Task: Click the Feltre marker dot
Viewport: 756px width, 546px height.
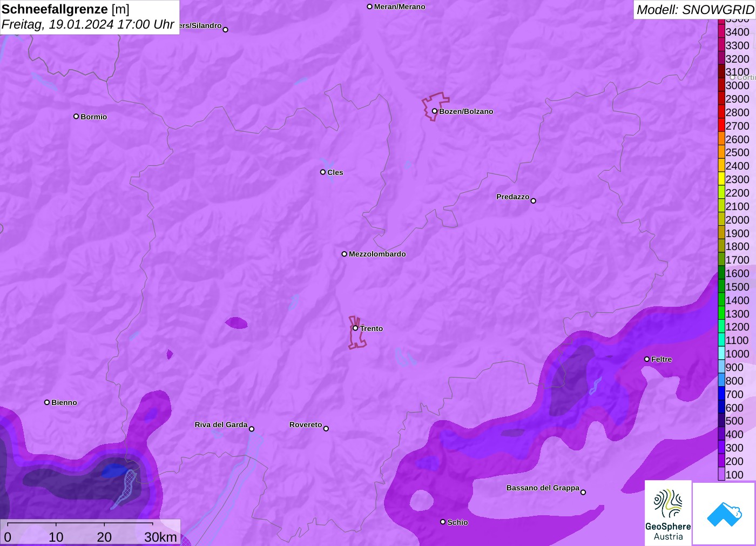Action: click(647, 359)
